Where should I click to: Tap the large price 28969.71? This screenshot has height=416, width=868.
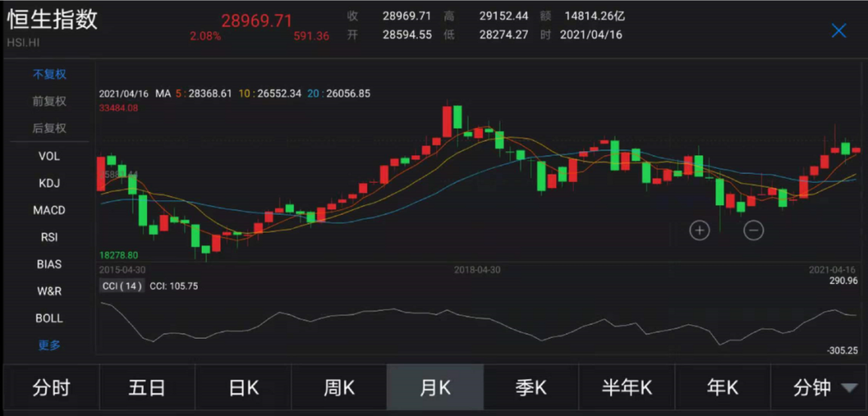click(256, 21)
